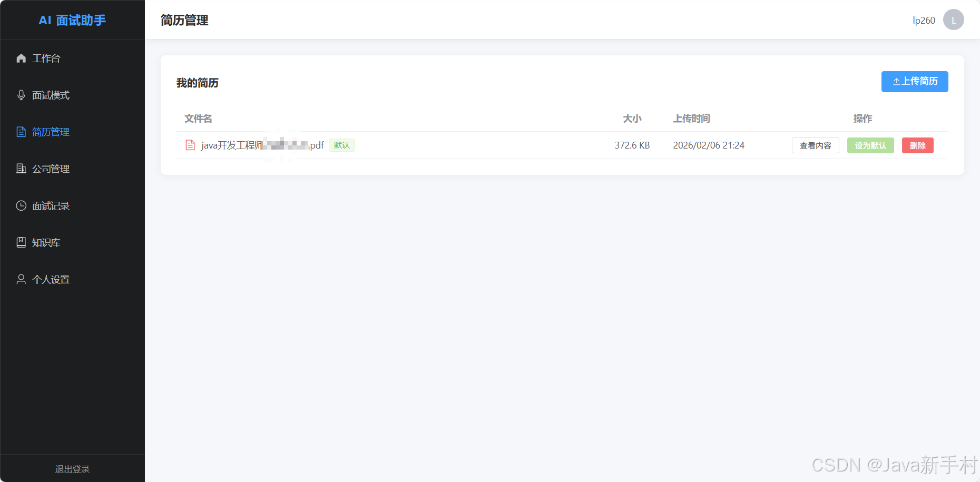Click the green 设为默认 button
The height and width of the screenshot is (482, 980).
[870, 145]
